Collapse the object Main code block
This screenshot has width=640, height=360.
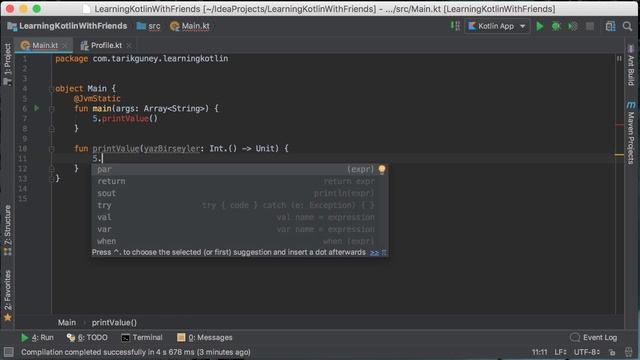click(x=51, y=89)
